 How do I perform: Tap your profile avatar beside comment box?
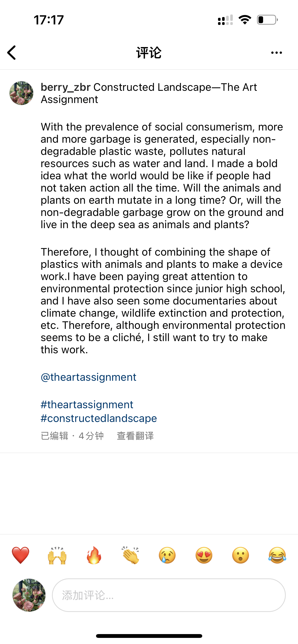29,595
